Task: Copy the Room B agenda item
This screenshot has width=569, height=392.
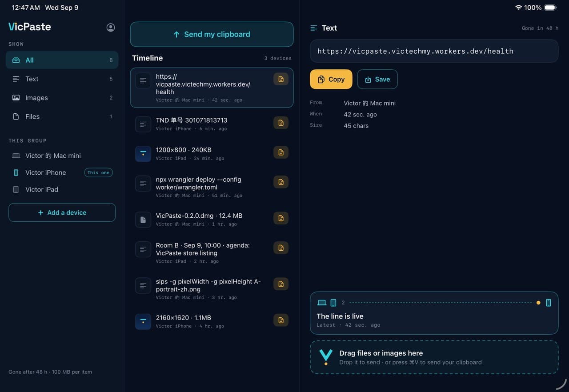Action: click(281, 248)
